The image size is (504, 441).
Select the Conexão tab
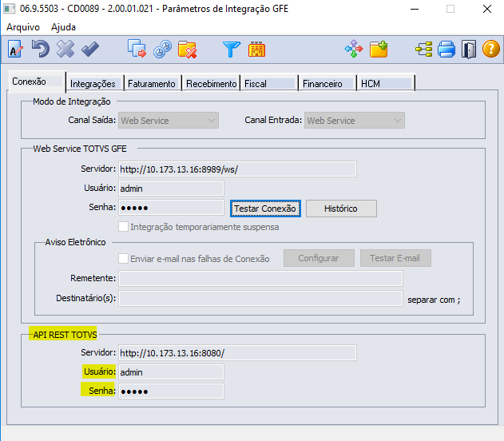tap(37, 81)
